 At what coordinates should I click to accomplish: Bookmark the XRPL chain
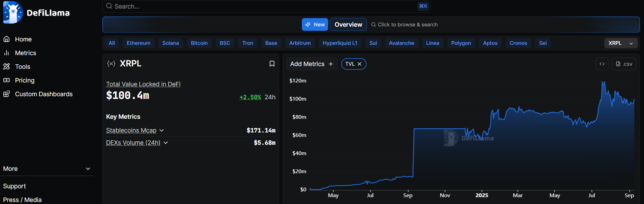pyautogui.click(x=272, y=64)
